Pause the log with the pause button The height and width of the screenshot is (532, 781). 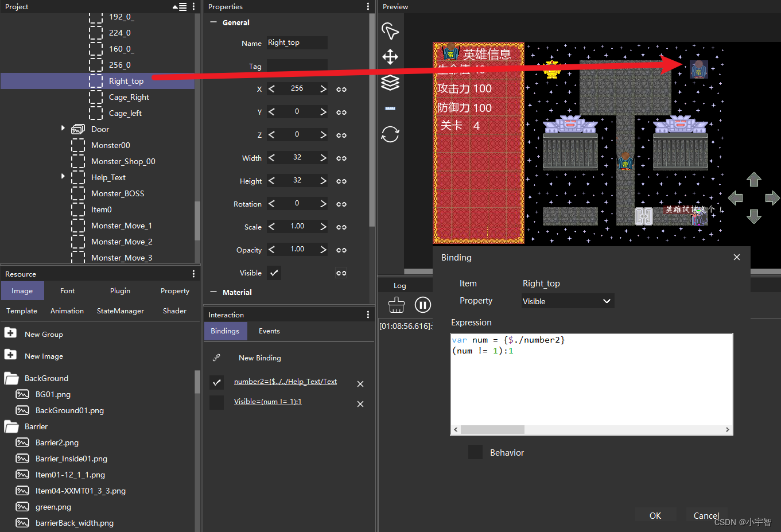(x=423, y=305)
